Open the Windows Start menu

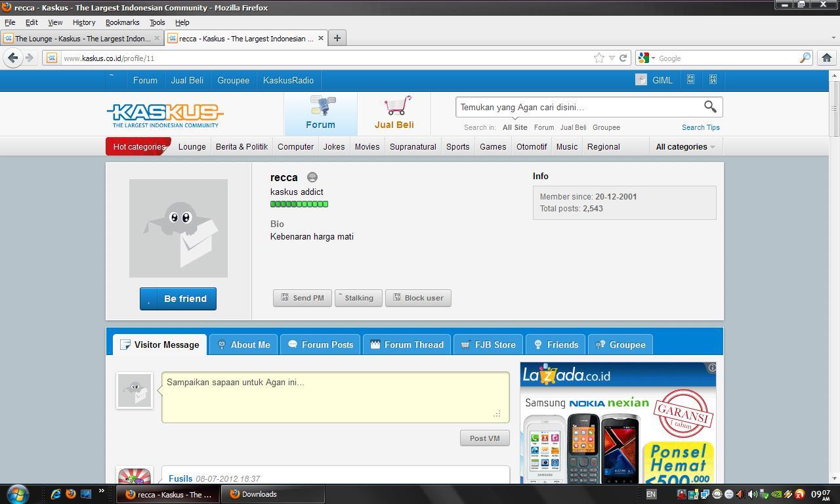(x=17, y=493)
